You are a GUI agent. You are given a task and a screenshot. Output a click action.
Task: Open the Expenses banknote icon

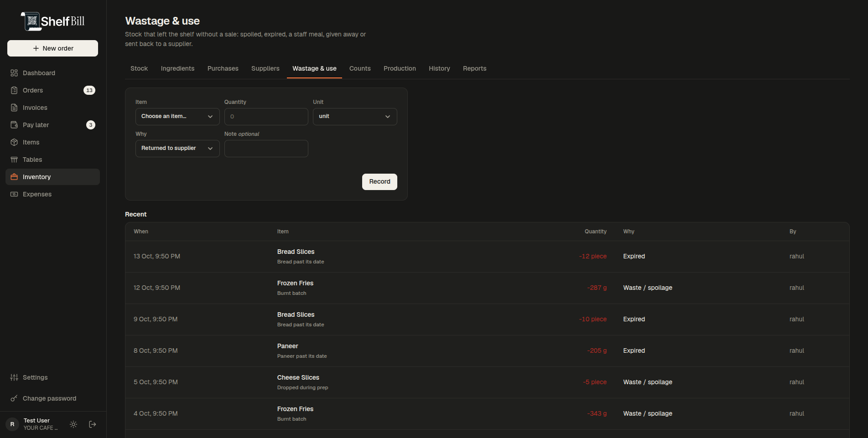14,194
